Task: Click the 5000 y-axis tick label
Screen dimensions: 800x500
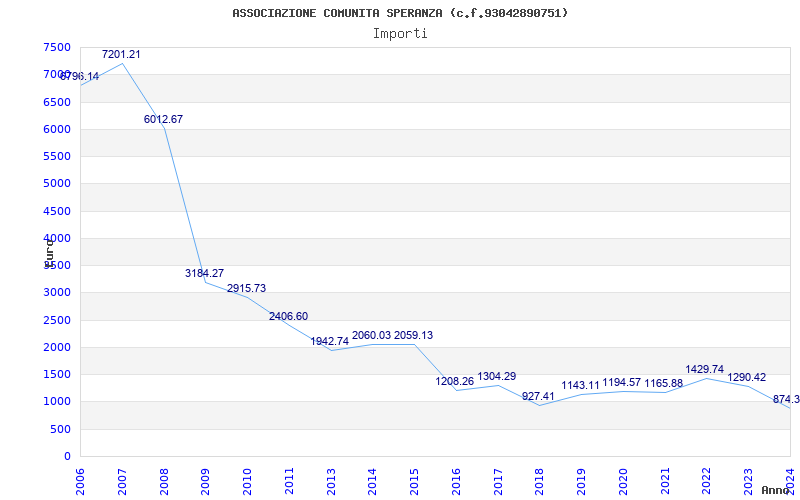Action: coord(57,184)
